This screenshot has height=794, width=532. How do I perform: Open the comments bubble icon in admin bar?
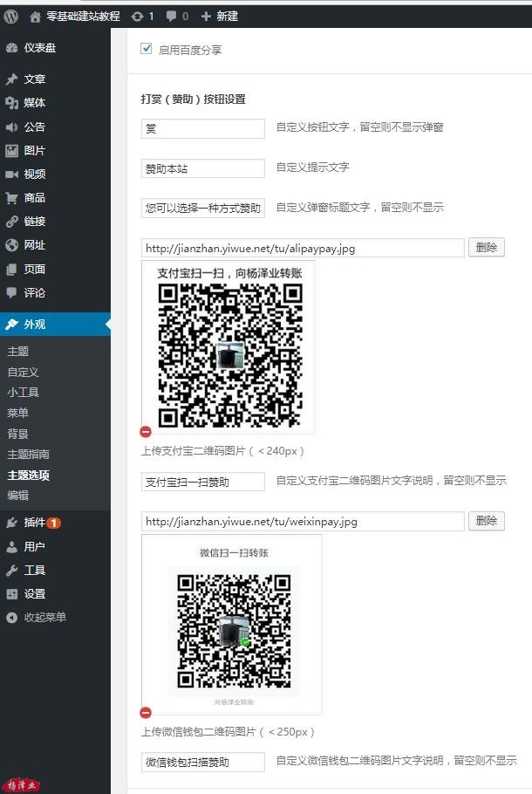click(172, 17)
